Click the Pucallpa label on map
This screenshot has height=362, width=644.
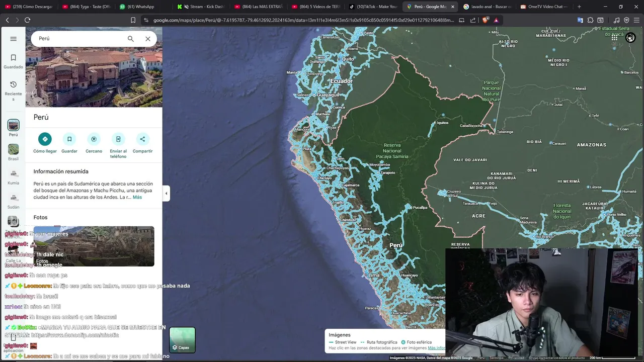point(420,207)
